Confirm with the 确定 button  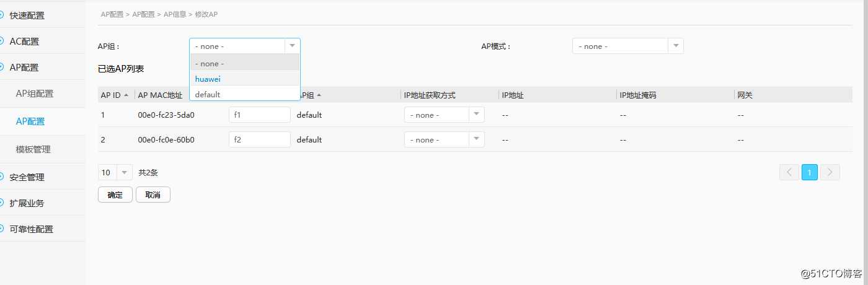[x=115, y=195]
